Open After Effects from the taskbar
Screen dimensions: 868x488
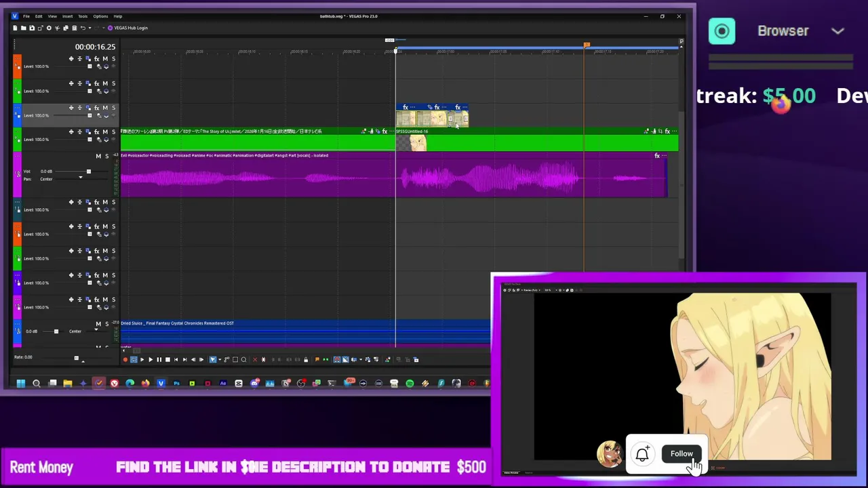223,384
